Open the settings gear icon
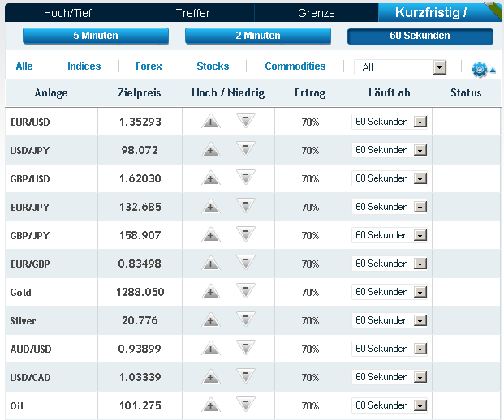The image size is (504, 420). coord(480,70)
